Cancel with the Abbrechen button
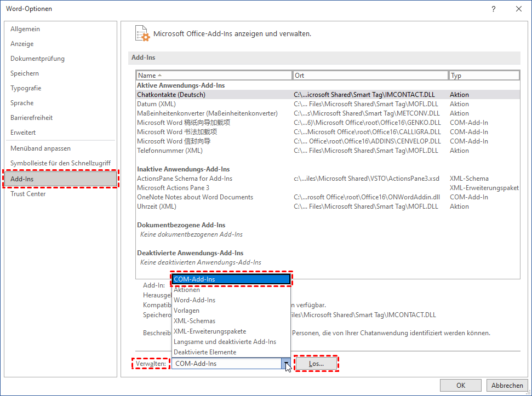Viewport: 532px width, 396px height. pos(507,386)
